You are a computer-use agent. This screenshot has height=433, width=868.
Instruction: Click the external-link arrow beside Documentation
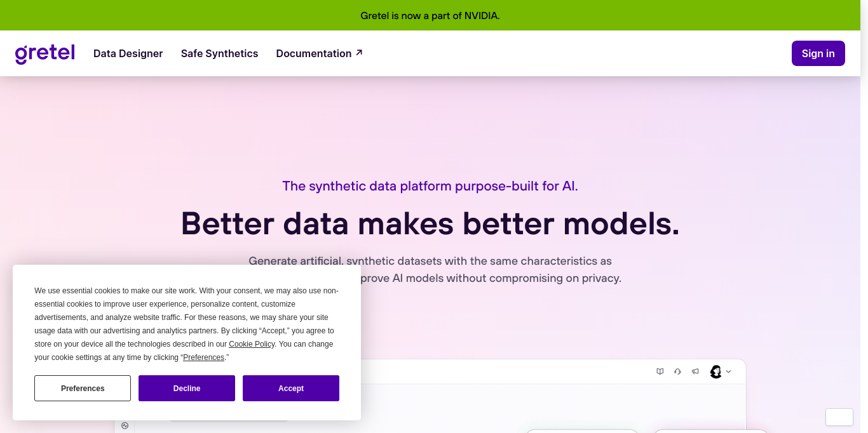[359, 53]
